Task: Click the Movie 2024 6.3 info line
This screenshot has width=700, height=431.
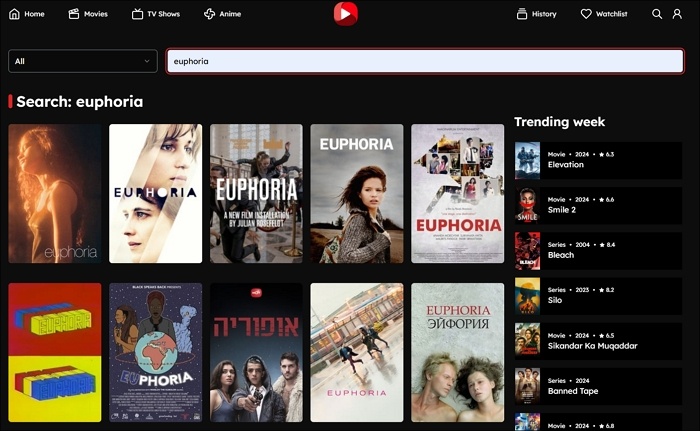Action: (581, 155)
